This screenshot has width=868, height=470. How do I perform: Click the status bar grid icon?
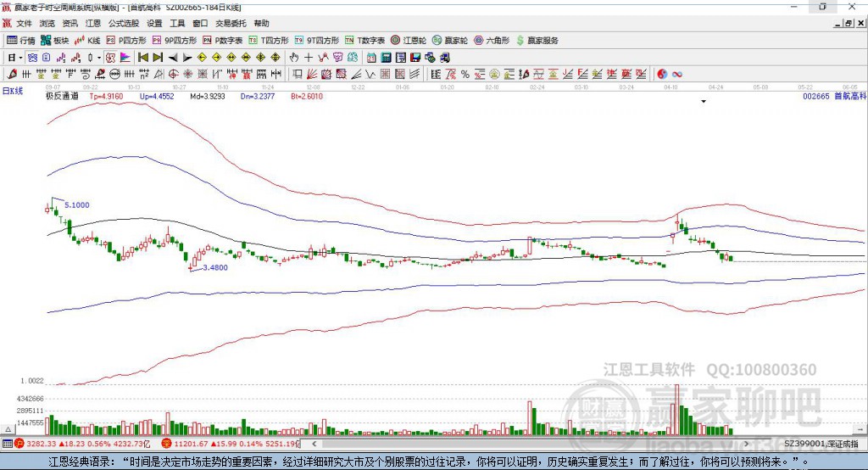7,444
